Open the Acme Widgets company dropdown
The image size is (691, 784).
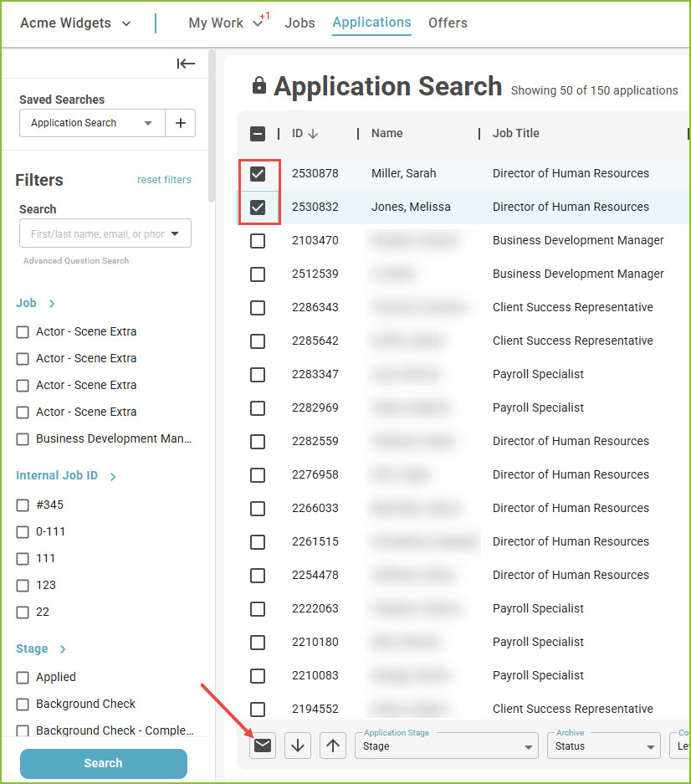click(75, 23)
